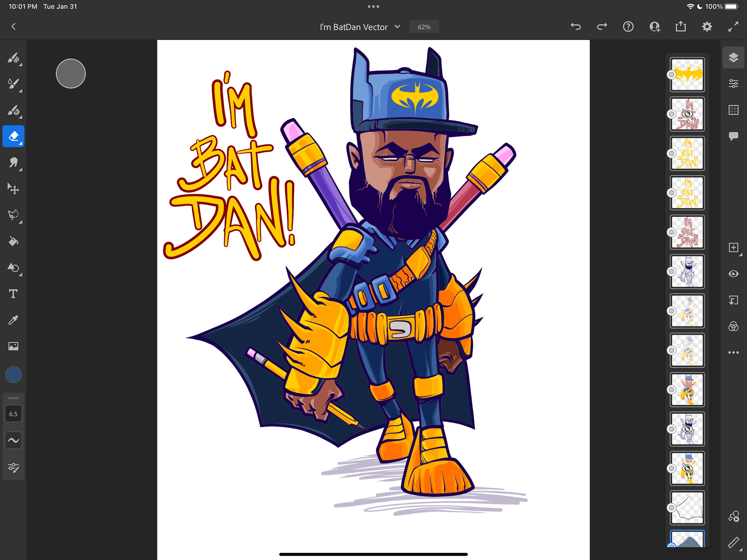Show the hidden sketch character layer
The image size is (747, 560).
point(687,429)
